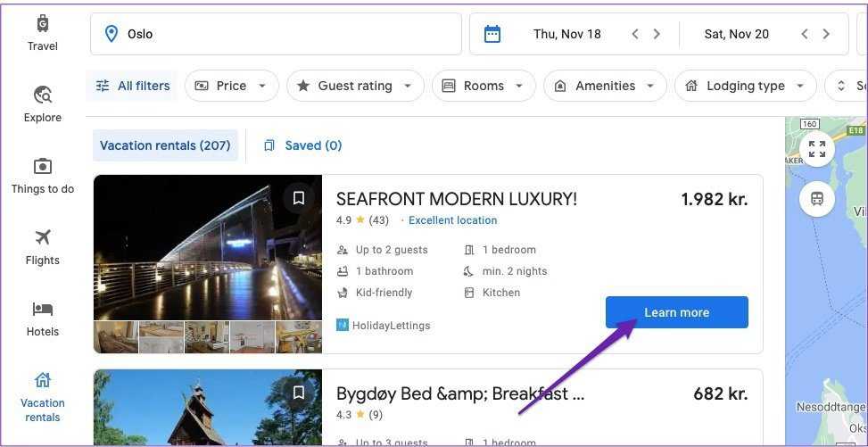
Task: Open Travel from the sidebar
Action: point(42,32)
